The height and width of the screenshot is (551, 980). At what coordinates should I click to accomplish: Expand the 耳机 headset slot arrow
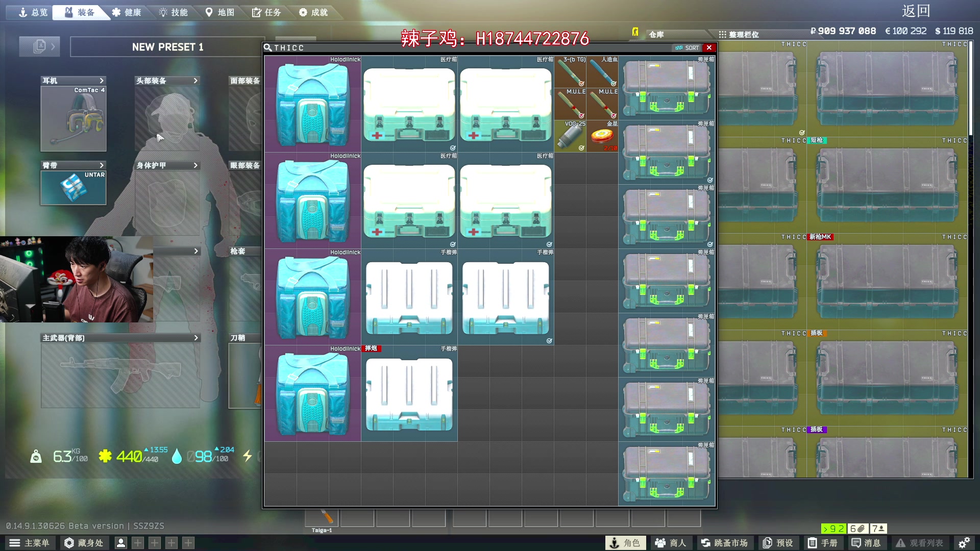pyautogui.click(x=102, y=81)
